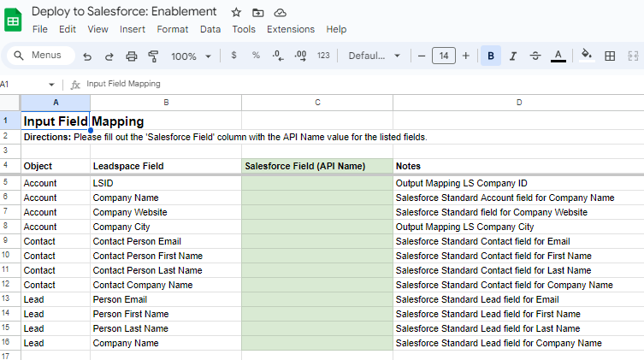The width and height of the screenshot is (644, 360).
Task: Open the Default font dropdown
Action: tap(374, 56)
